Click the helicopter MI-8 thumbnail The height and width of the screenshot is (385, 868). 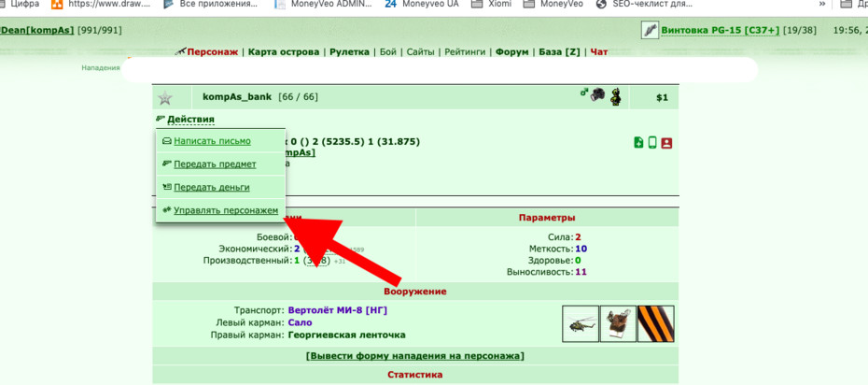coord(581,324)
